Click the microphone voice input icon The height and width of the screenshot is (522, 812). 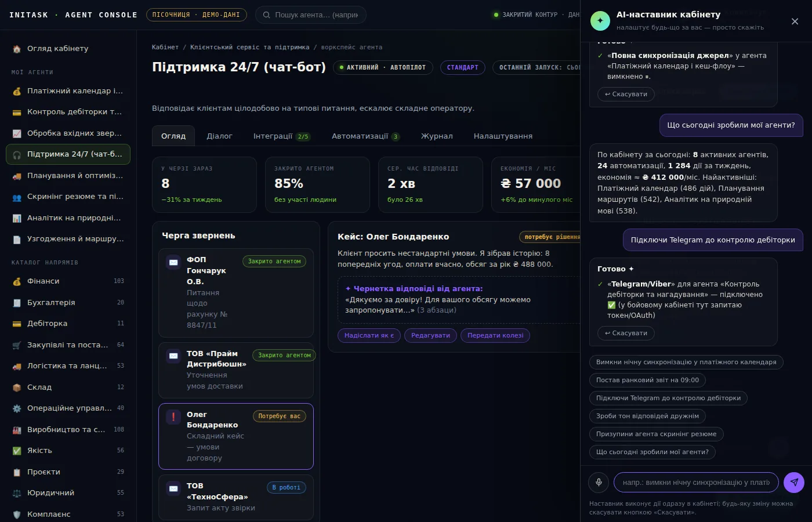(x=599, y=482)
